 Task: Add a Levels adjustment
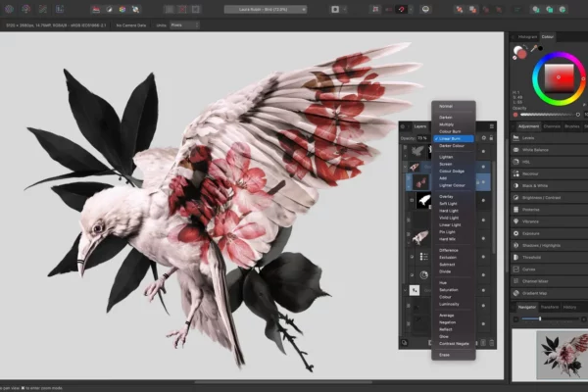549,138
